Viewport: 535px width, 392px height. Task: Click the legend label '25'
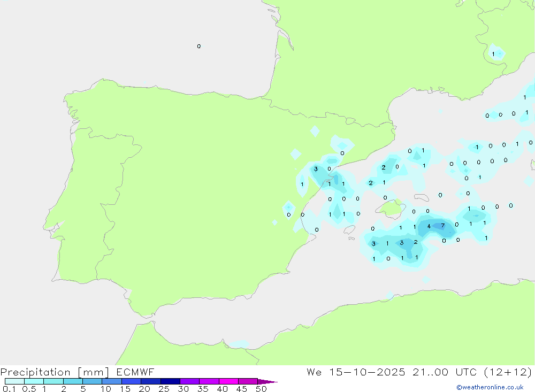click(x=164, y=389)
